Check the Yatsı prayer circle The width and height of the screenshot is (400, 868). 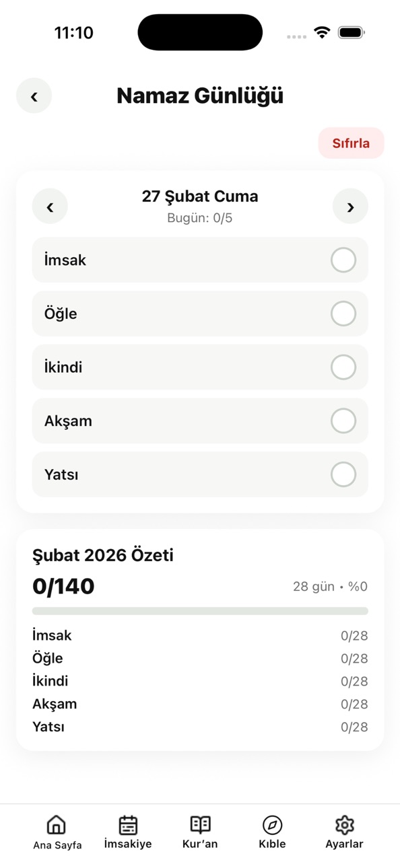point(343,474)
